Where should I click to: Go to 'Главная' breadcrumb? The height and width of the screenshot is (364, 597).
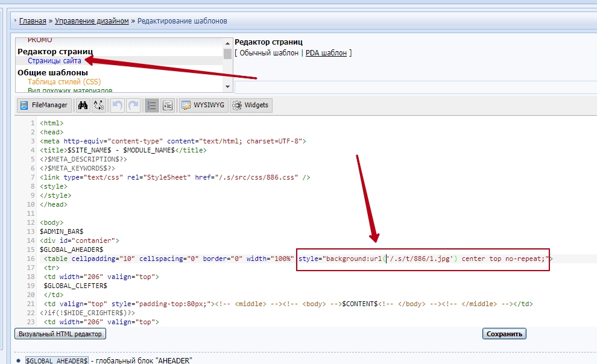33,21
